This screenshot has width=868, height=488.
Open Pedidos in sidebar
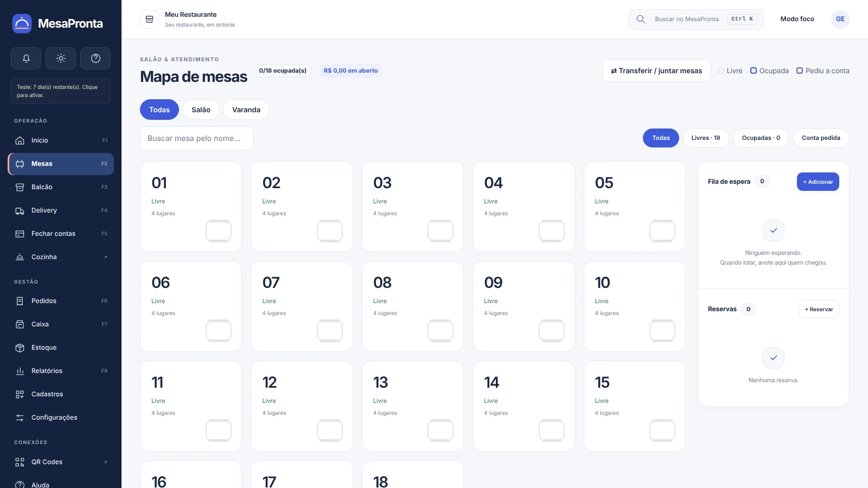pos(61,301)
